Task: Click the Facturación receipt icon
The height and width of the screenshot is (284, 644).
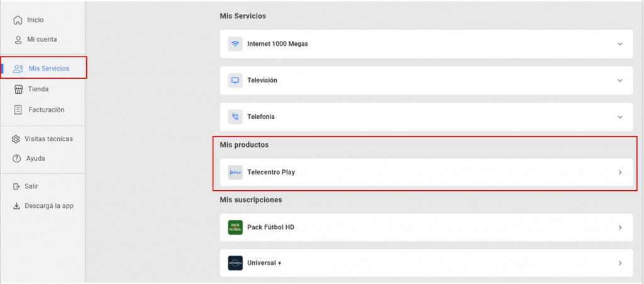Action: pos(18,110)
